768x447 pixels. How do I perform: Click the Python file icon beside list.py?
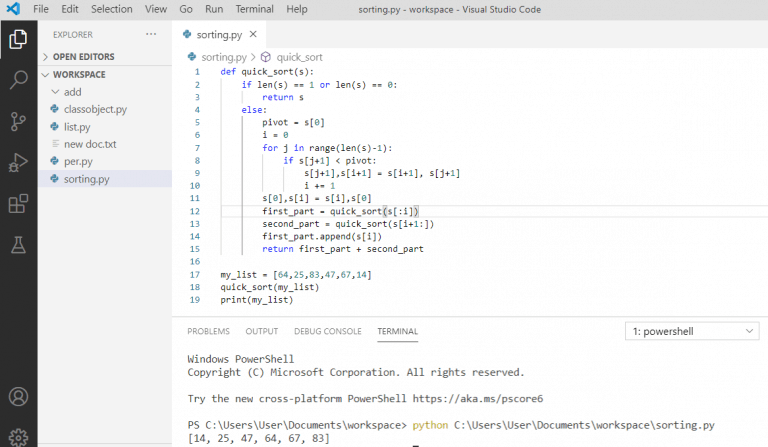tap(54, 127)
